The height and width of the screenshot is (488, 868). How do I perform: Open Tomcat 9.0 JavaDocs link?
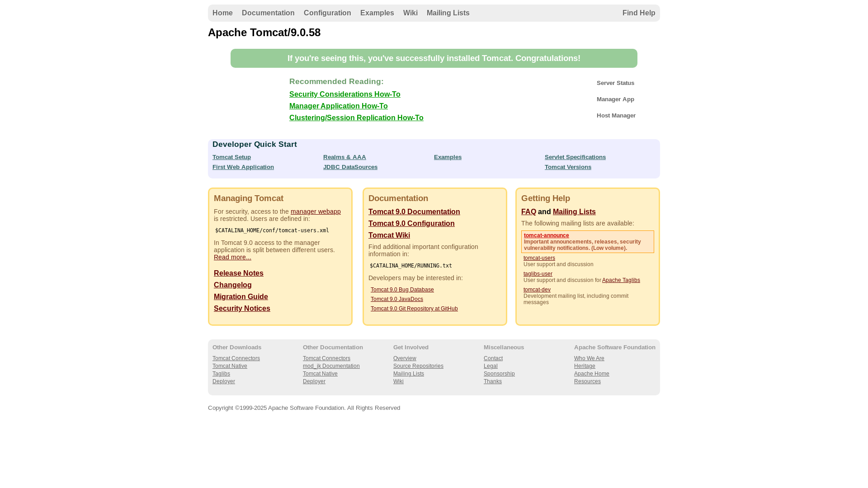(x=397, y=299)
